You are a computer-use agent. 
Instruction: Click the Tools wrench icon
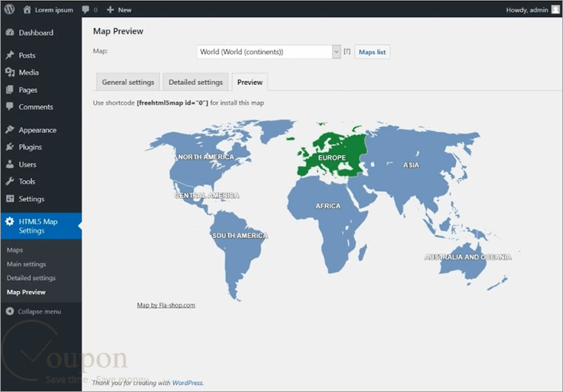point(10,181)
